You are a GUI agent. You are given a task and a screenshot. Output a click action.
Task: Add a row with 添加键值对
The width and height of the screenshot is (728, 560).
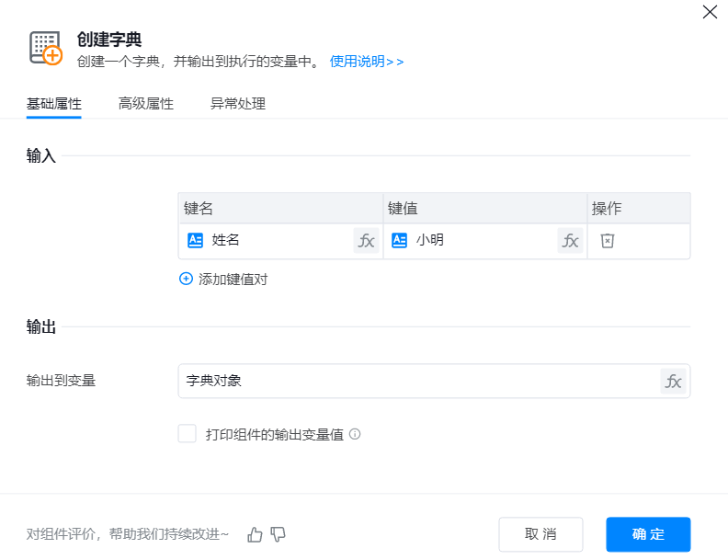pyautogui.click(x=223, y=279)
